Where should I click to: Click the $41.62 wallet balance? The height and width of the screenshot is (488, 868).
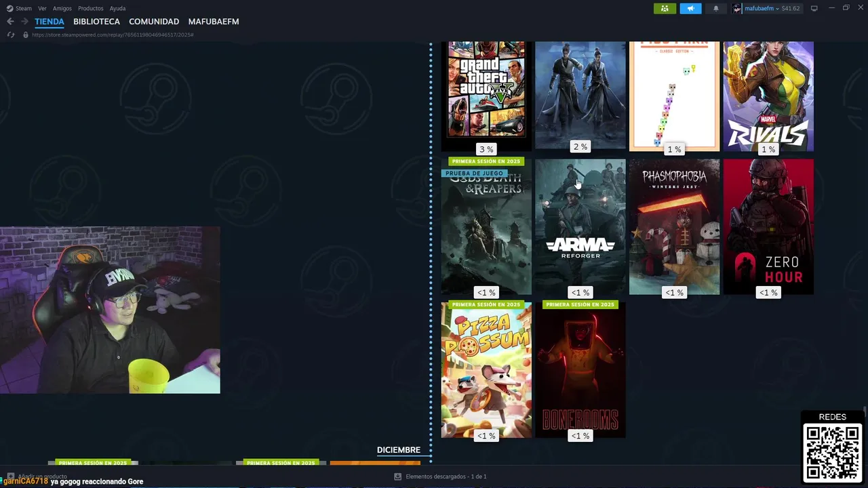(x=791, y=8)
